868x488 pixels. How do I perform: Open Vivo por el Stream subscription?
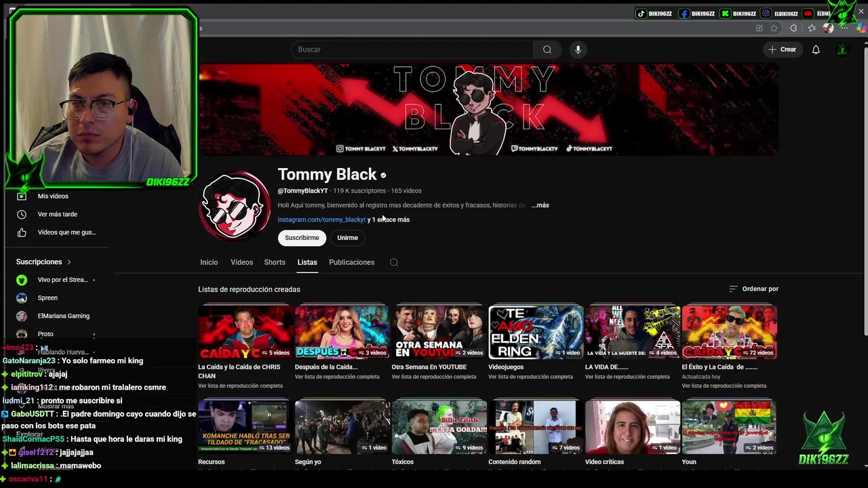(58, 280)
